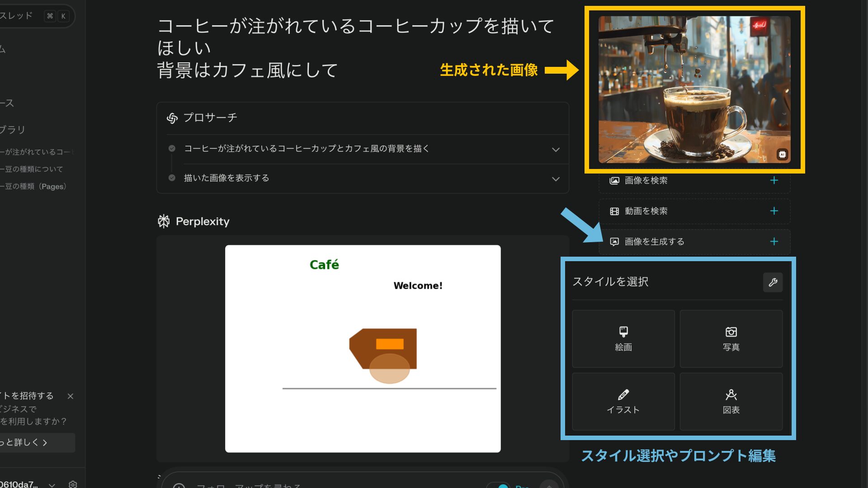
Task: Expand the 描いた画像を表示する step
Action: point(556,178)
